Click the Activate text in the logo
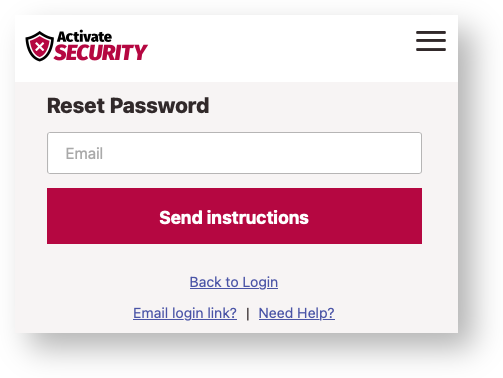Image resolution: width=503 pixels, height=378 pixels. click(x=84, y=37)
